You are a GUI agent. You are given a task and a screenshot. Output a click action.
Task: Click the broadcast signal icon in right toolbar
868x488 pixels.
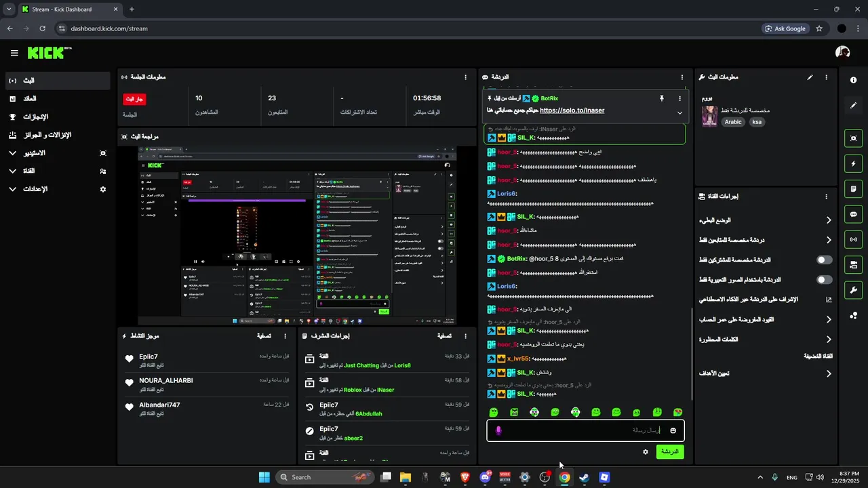[853, 239]
